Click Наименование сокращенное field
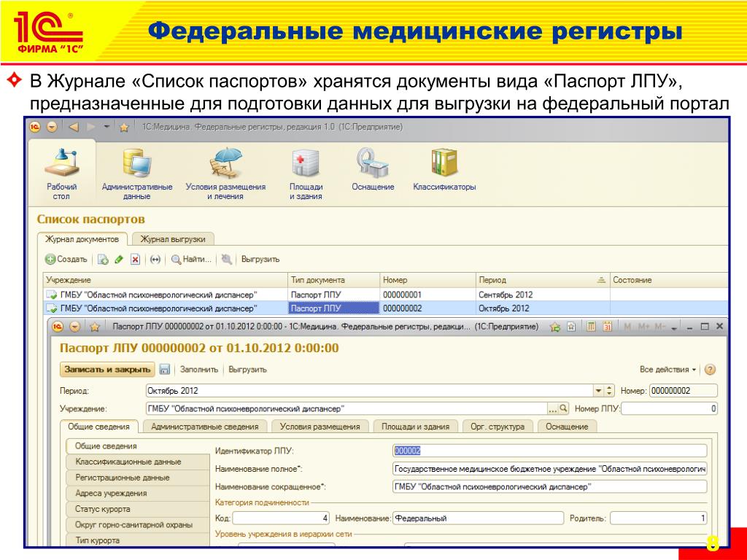 click(550, 486)
